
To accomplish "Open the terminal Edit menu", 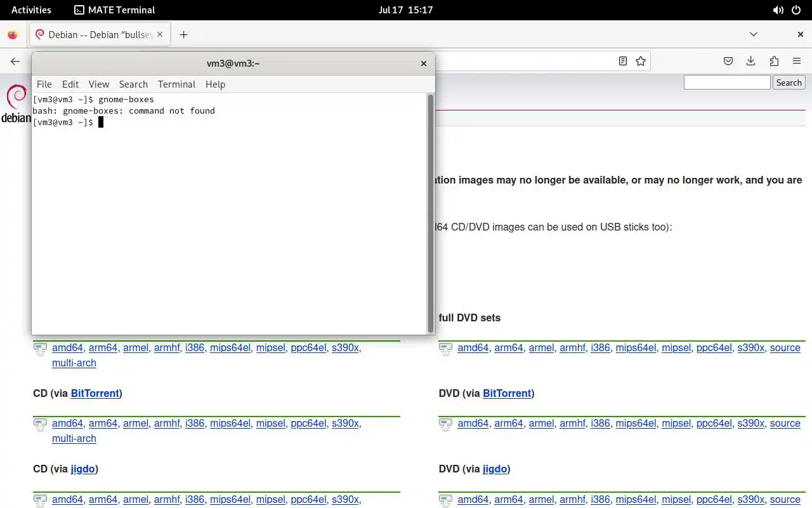I will click(x=70, y=84).
